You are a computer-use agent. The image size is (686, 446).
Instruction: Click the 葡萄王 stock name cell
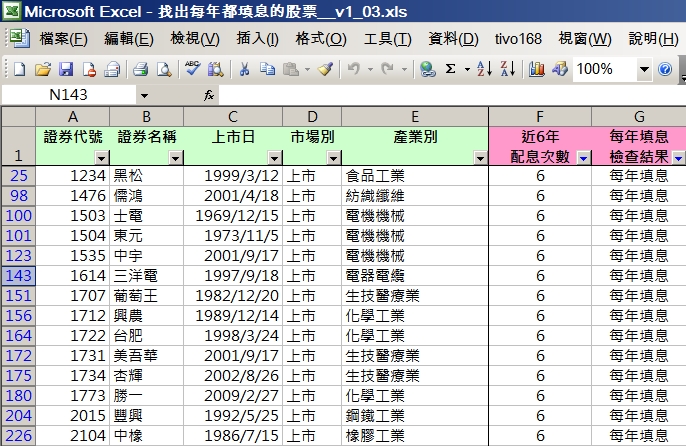(x=146, y=296)
